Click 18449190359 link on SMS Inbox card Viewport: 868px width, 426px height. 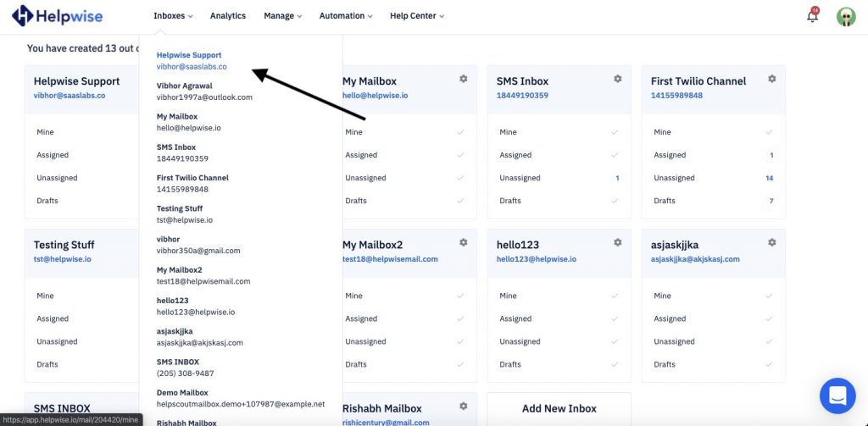click(522, 96)
